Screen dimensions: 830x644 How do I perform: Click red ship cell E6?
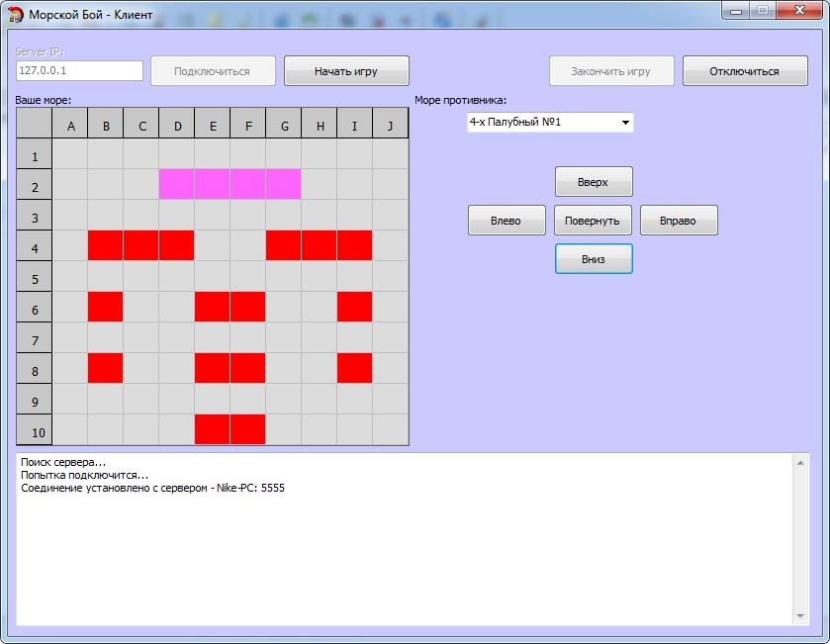pyautogui.click(x=213, y=307)
